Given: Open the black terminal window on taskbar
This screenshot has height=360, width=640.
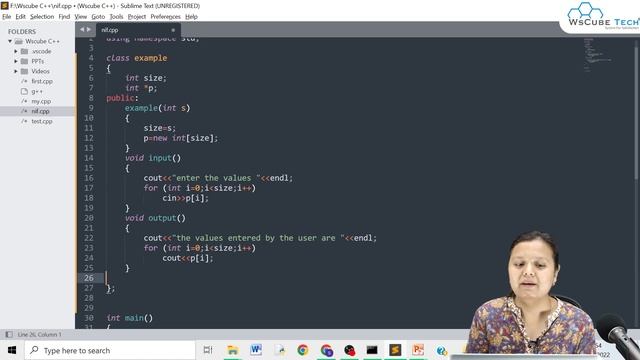Looking at the screenshot, I should (372, 350).
